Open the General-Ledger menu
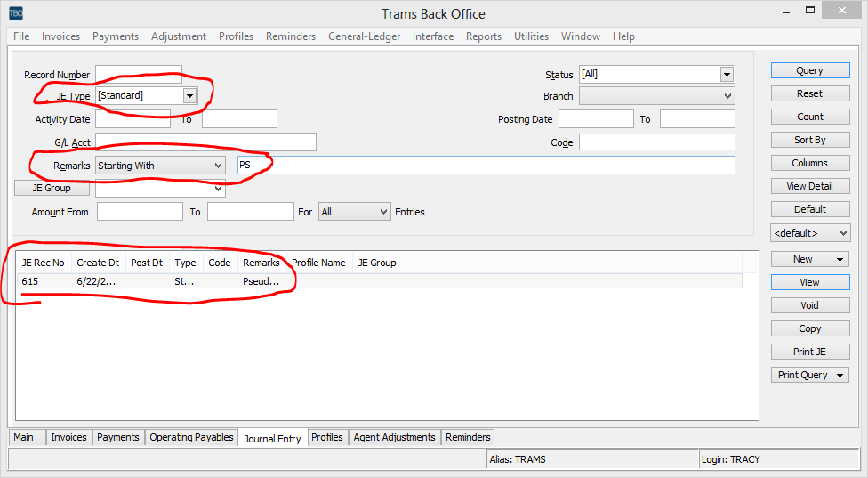Viewport: 868px width, 478px height. click(364, 36)
